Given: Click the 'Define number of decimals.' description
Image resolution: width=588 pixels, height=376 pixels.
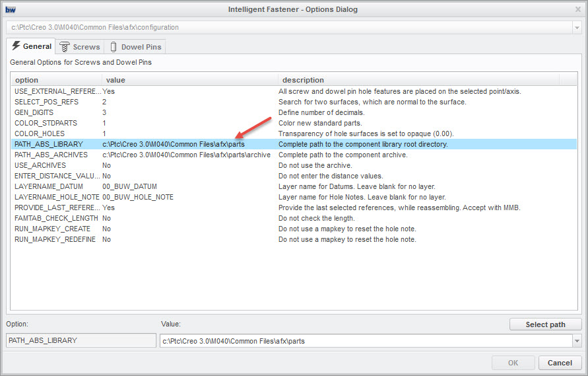Looking at the screenshot, I should (x=321, y=112).
